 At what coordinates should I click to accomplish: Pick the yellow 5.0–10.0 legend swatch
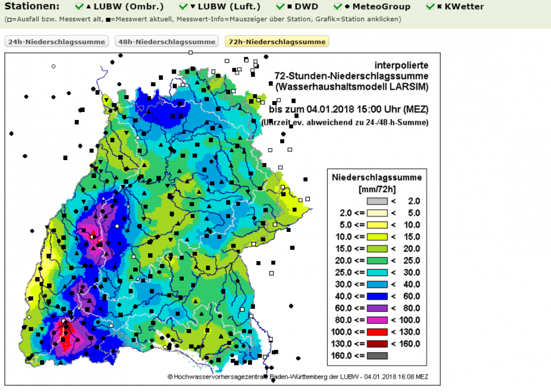click(377, 225)
